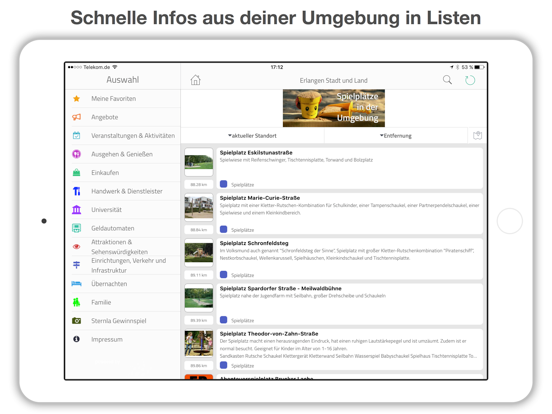Click the title Spielplatz Eskilstunastraße
This screenshot has height=414, width=552.
pos(256,152)
